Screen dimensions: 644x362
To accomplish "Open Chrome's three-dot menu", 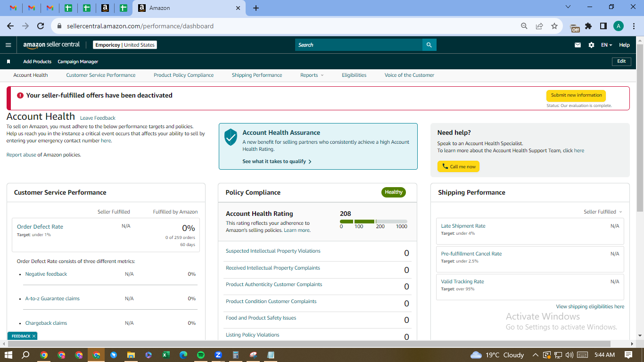I will pyautogui.click(x=634, y=26).
